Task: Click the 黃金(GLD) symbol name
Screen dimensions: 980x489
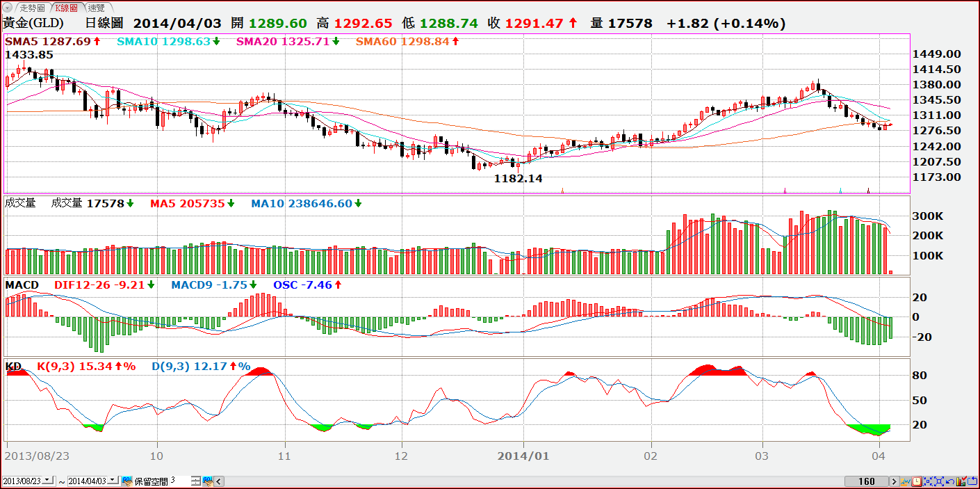Action: click(x=33, y=23)
